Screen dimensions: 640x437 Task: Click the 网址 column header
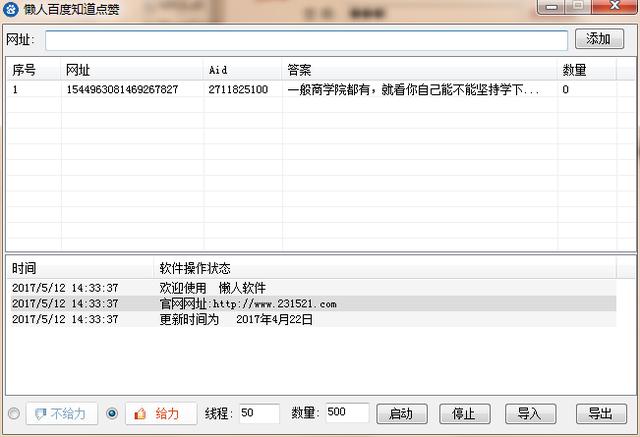click(x=132, y=70)
